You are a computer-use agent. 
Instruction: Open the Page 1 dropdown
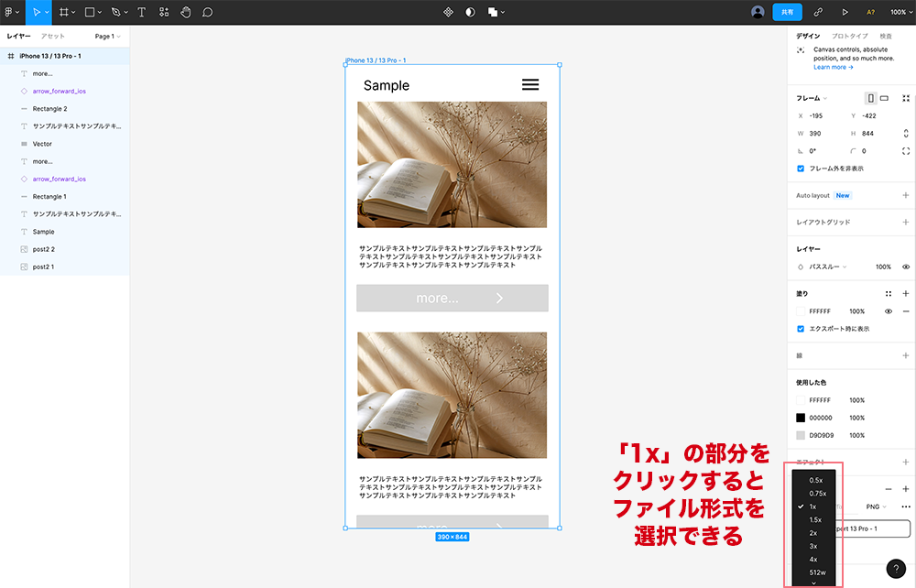(108, 36)
